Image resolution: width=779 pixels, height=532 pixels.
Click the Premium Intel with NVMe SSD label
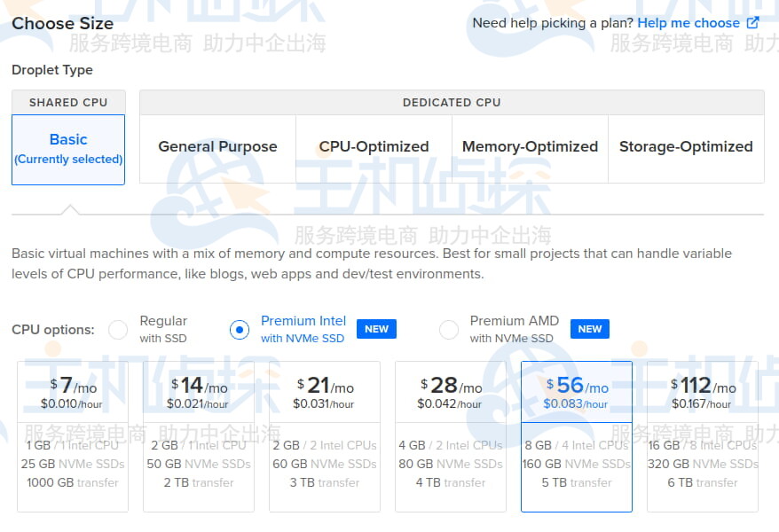point(303,329)
